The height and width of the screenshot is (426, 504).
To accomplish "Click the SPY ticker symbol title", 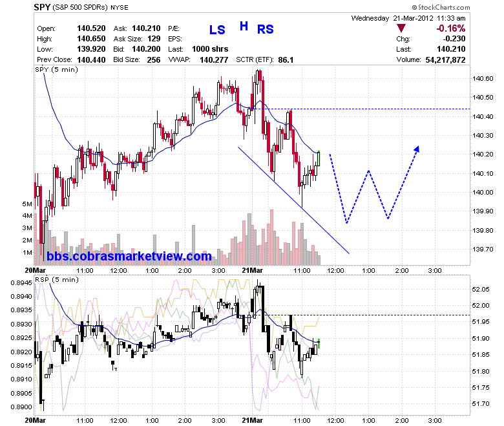I will [x=42, y=7].
